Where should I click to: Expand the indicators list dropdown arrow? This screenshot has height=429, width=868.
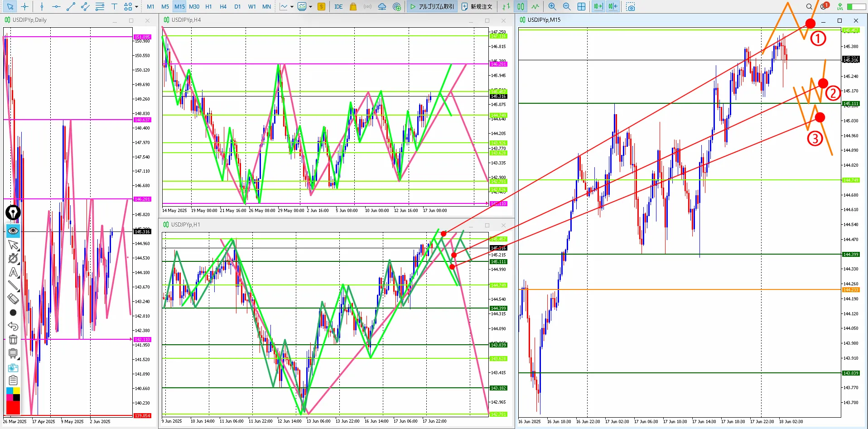click(292, 6)
